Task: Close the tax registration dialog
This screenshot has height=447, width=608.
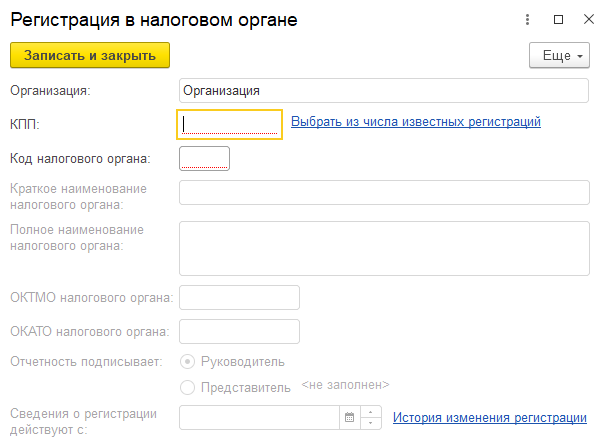Action: (589, 19)
